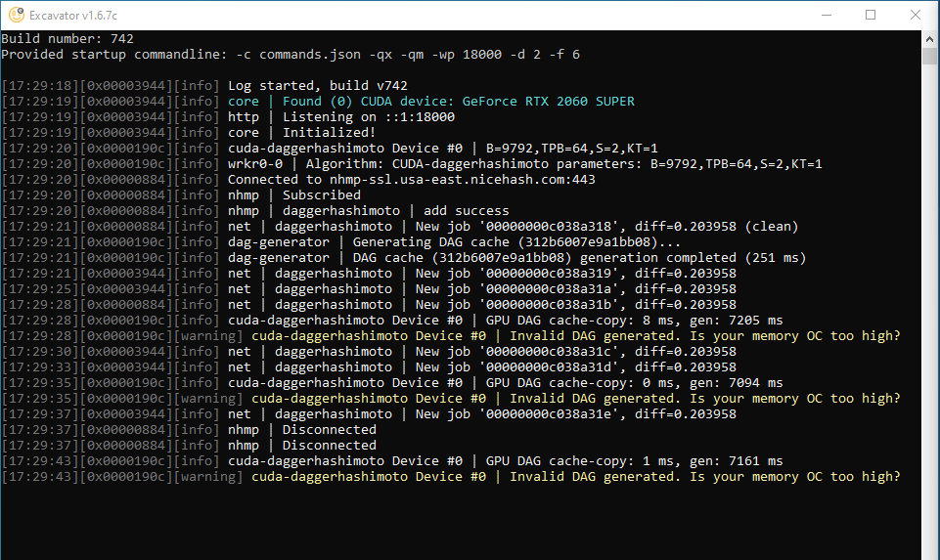Screen dimensions: 940x560
Task: Click the vertical scrollbar thumb
Action: pos(930,57)
